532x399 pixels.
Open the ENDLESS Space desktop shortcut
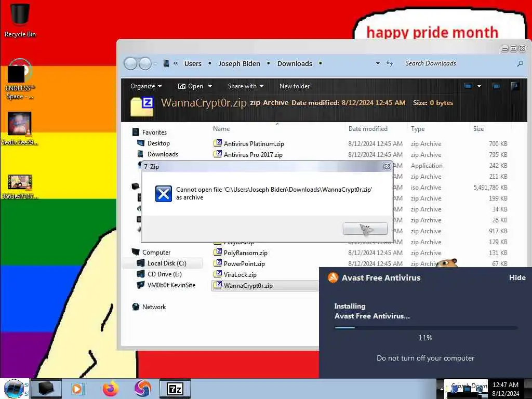20,79
